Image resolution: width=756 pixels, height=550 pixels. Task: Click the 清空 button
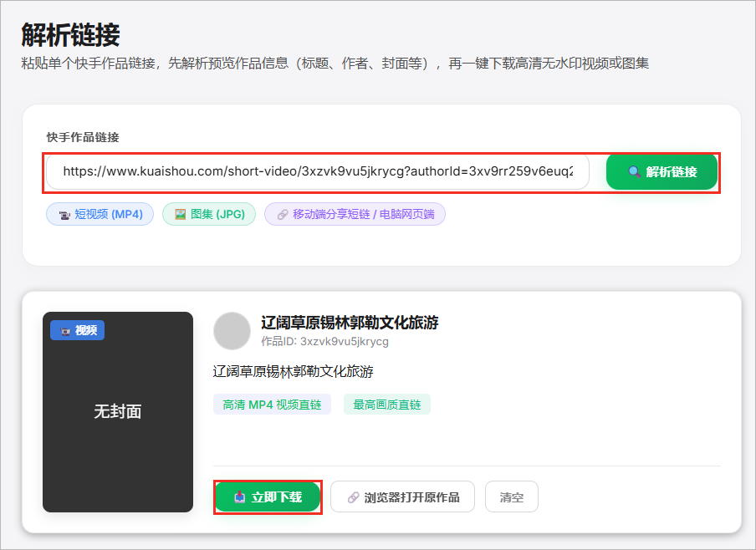click(x=512, y=497)
